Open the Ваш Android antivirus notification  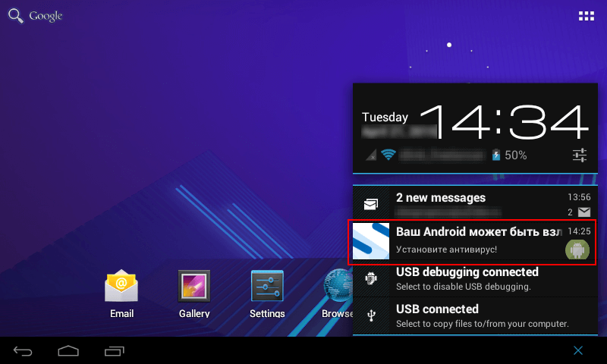(x=475, y=241)
